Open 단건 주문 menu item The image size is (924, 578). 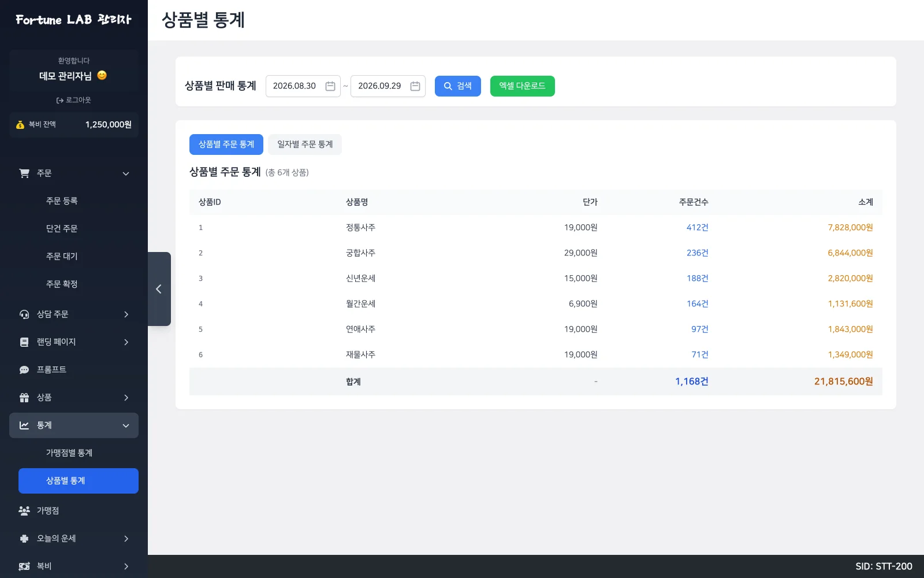(x=79, y=229)
